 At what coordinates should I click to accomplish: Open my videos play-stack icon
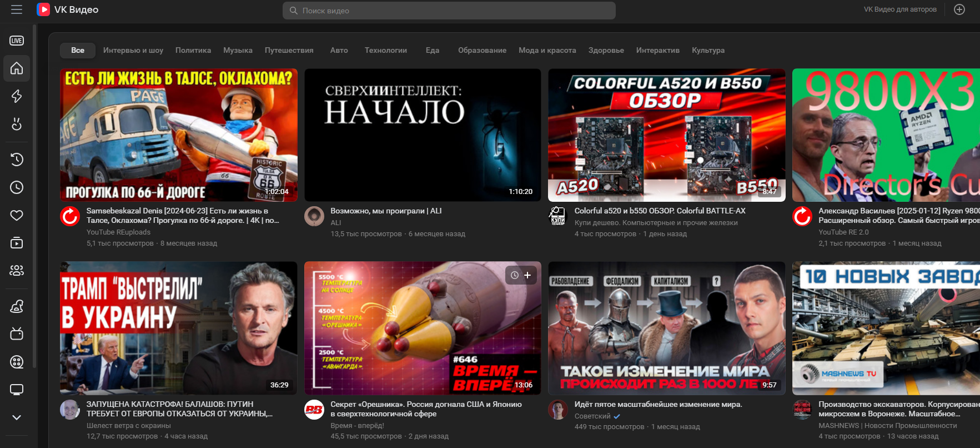point(17,243)
